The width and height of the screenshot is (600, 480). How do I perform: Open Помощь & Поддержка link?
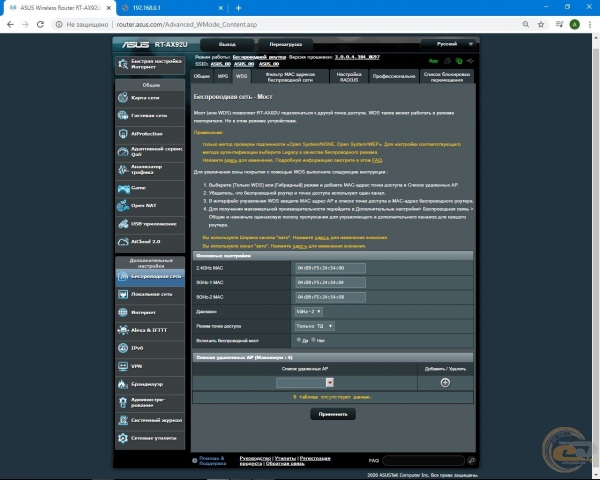pos(212,461)
